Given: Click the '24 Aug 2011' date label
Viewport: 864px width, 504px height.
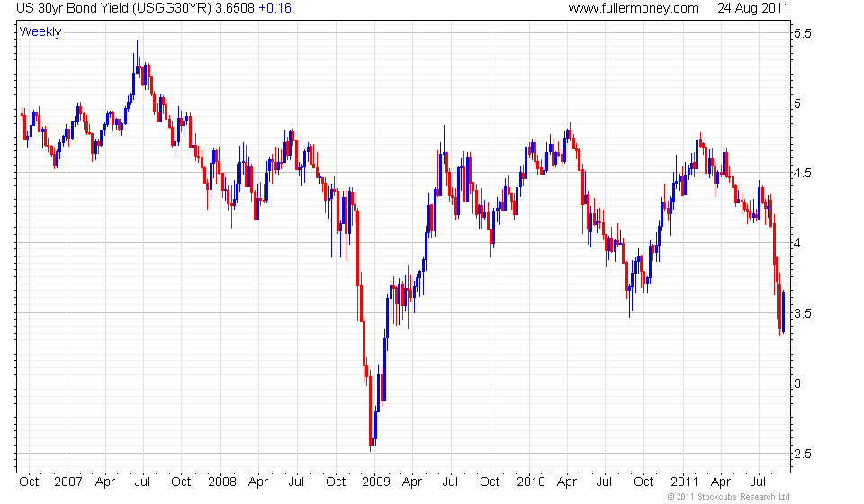Looking at the screenshot, I should [753, 8].
